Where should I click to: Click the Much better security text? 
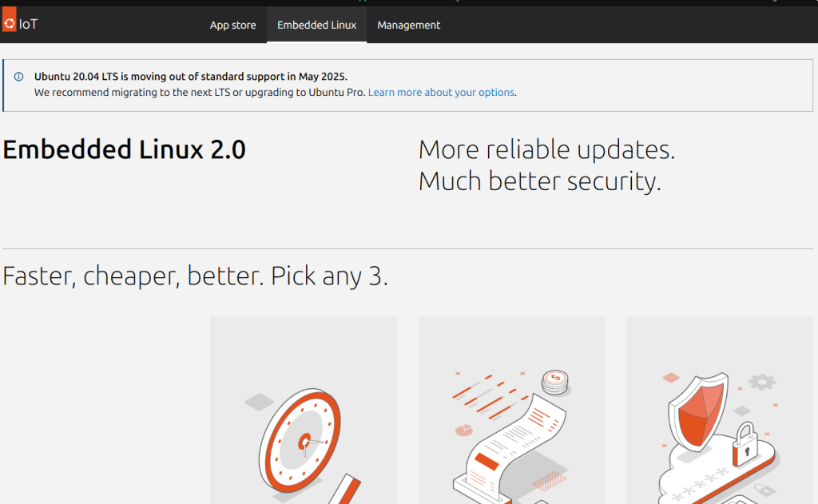539,181
